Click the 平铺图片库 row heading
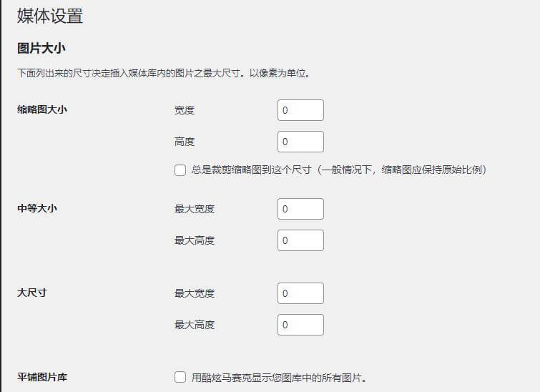 42,377
